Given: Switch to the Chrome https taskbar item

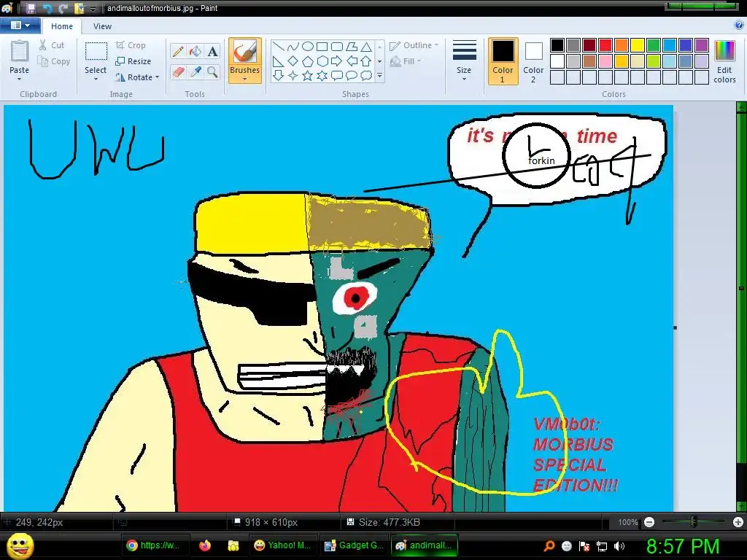Looking at the screenshot, I should click(x=155, y=545).
